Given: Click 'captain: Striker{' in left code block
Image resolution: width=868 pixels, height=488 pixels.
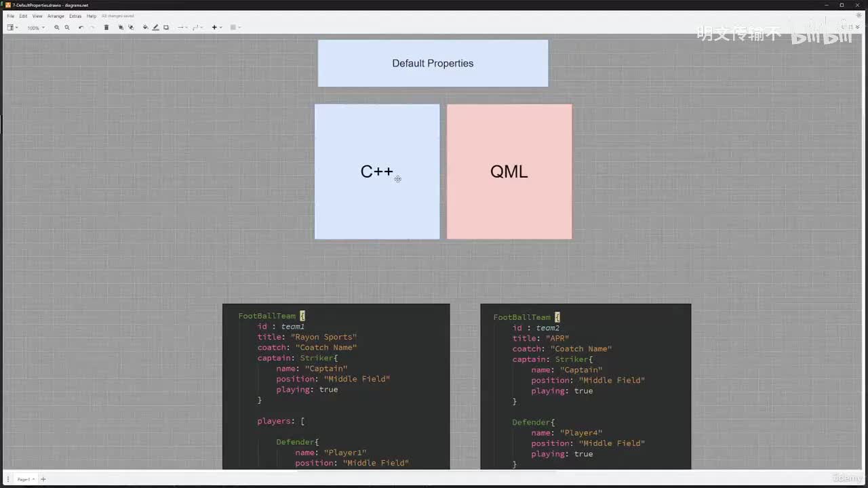Looking at the screenshot, I should click(x=297, y=358).
